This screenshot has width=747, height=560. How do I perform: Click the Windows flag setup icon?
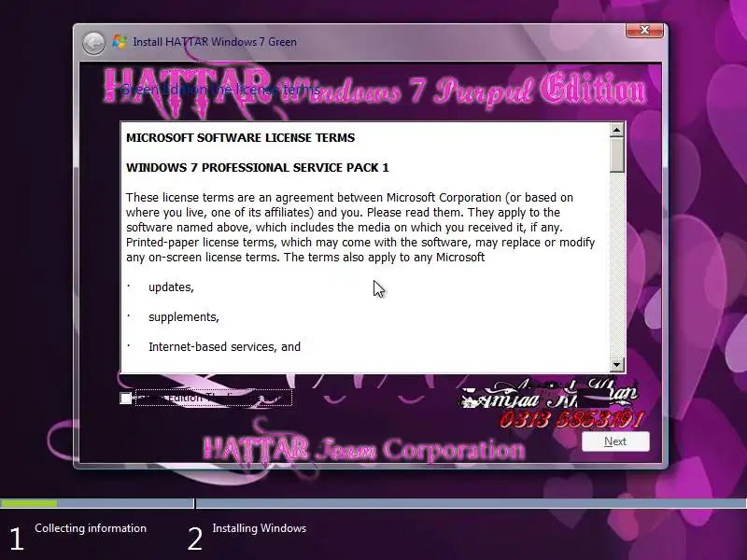click(x=120, y=42)
